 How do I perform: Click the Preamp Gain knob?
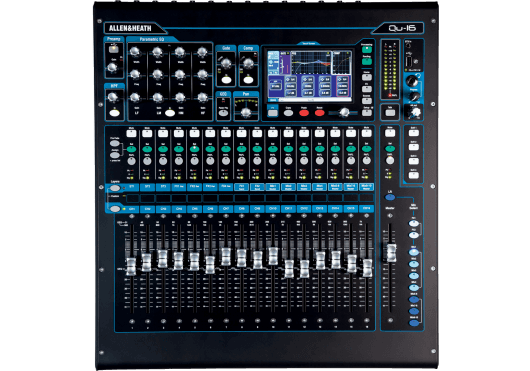click(x=112, y=68)
